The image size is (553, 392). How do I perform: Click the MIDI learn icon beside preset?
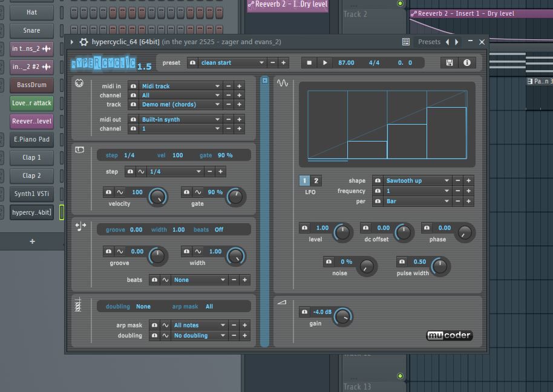pos(192,63)
